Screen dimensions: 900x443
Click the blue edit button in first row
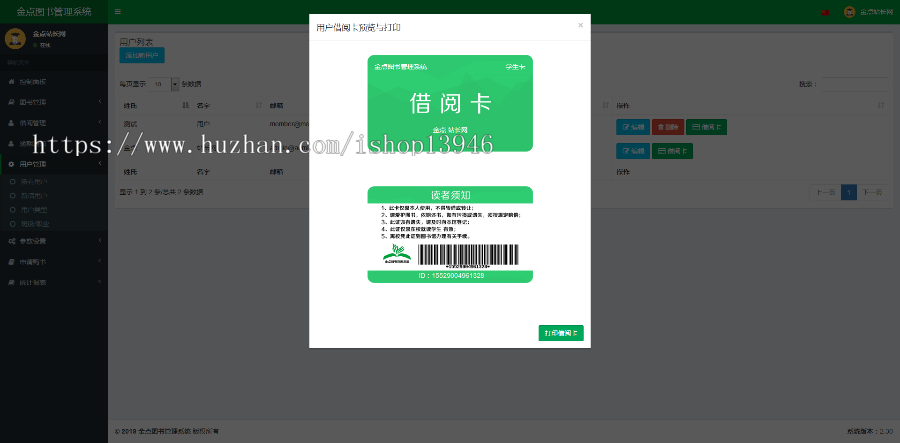(x=633, y=127)
